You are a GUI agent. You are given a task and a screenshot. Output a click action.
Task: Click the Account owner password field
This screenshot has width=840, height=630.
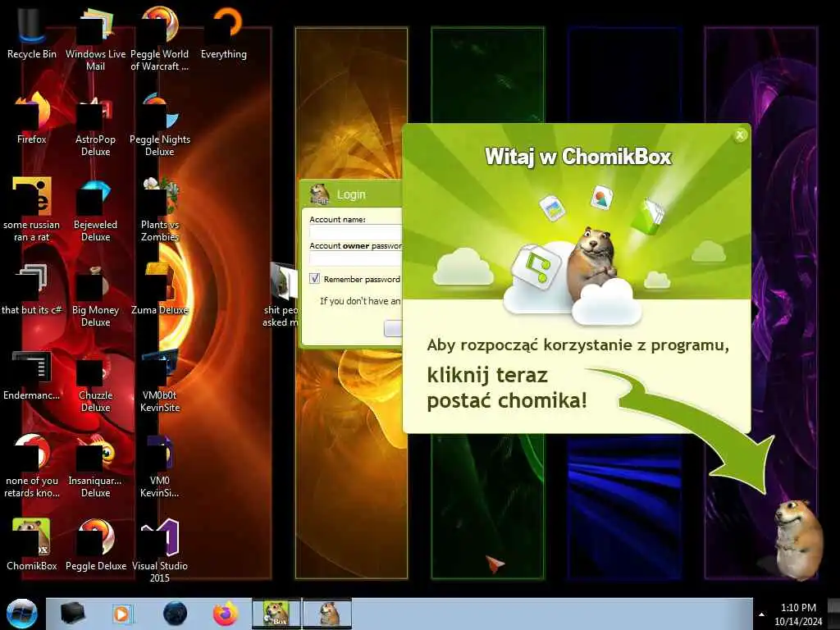tap(355, 258)
